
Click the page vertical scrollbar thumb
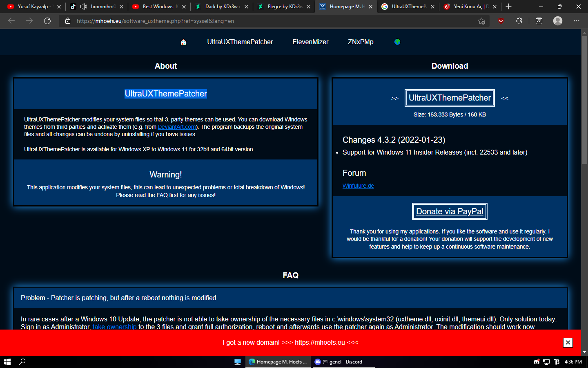tap(584, 100)
